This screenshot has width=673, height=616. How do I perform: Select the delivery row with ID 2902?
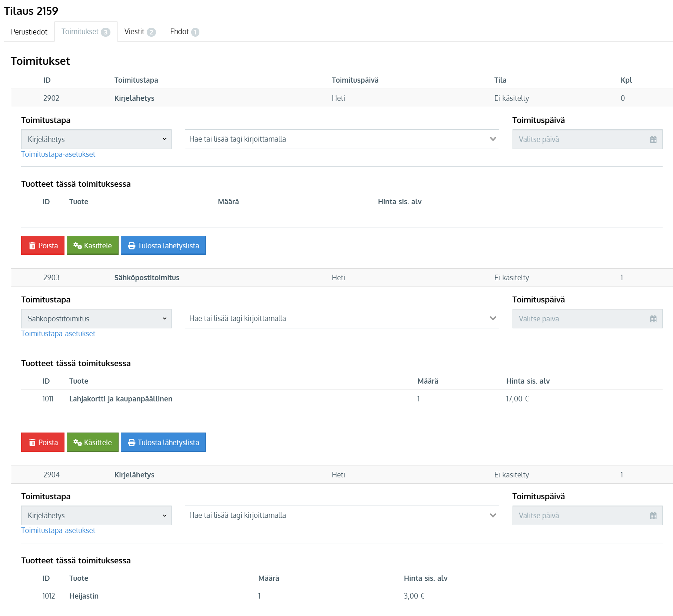tap(342, 98)
